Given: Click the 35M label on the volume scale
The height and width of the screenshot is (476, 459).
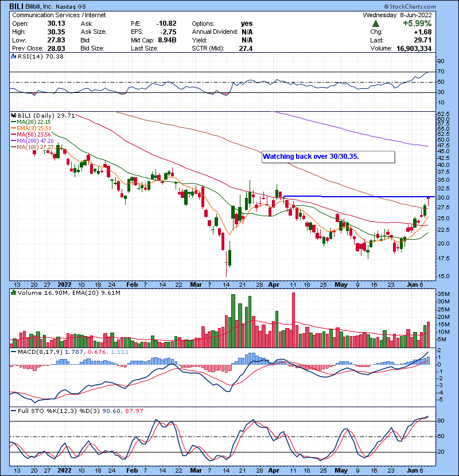Looking at the screenshot, I should click(x=443, y=294).
